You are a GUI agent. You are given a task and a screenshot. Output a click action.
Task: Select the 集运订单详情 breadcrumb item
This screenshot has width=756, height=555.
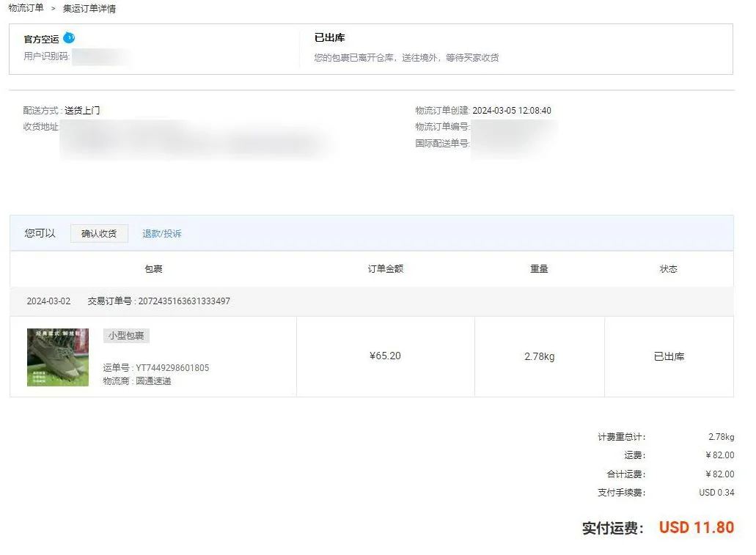point(89,9)
